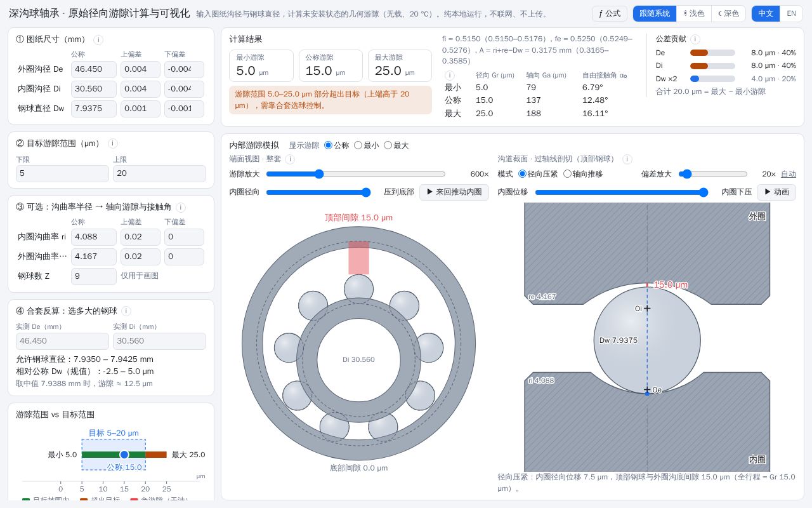The width and height of the screenshot is (812, 508).
Task: Select 最大 under 显示游隙
Action: 396,145
